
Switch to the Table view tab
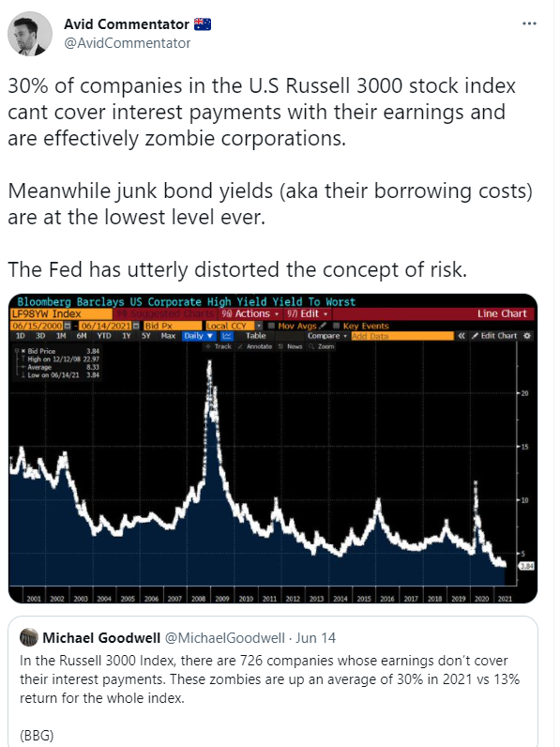(256, 336)
